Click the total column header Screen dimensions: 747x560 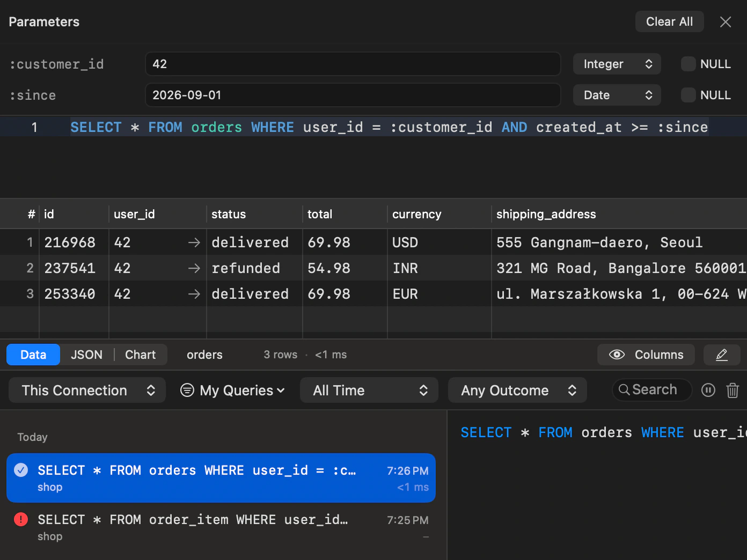pyautogui.click(x=345, y=214)
